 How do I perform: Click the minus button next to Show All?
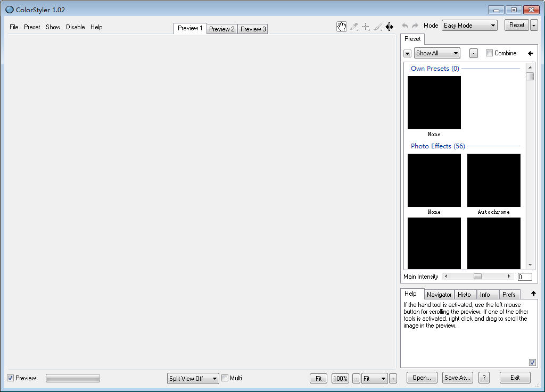point(473,53)
